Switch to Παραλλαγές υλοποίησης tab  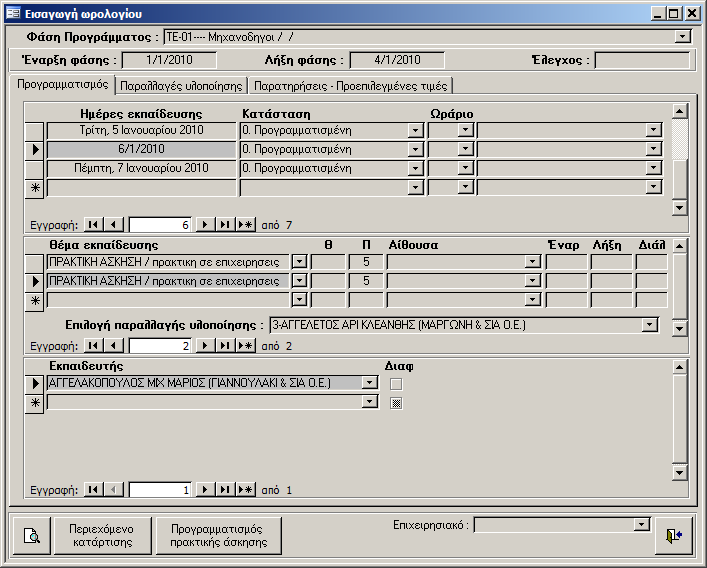(183, 85)
